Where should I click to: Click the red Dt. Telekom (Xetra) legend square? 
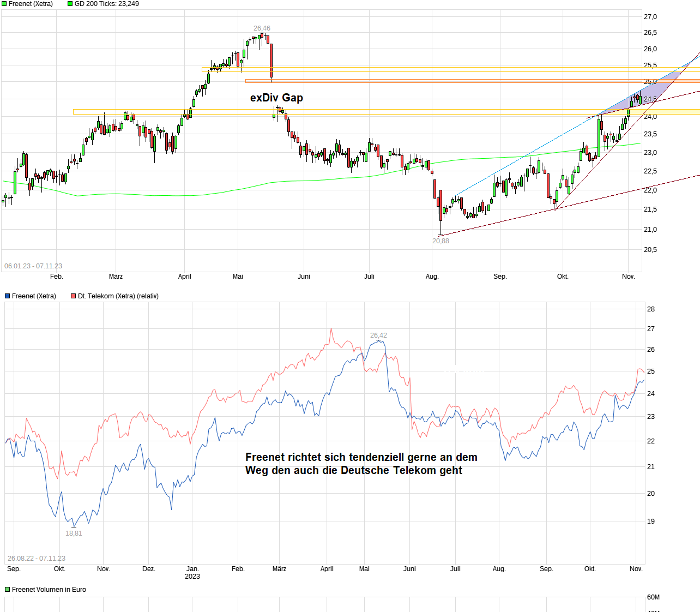point(72,296)
